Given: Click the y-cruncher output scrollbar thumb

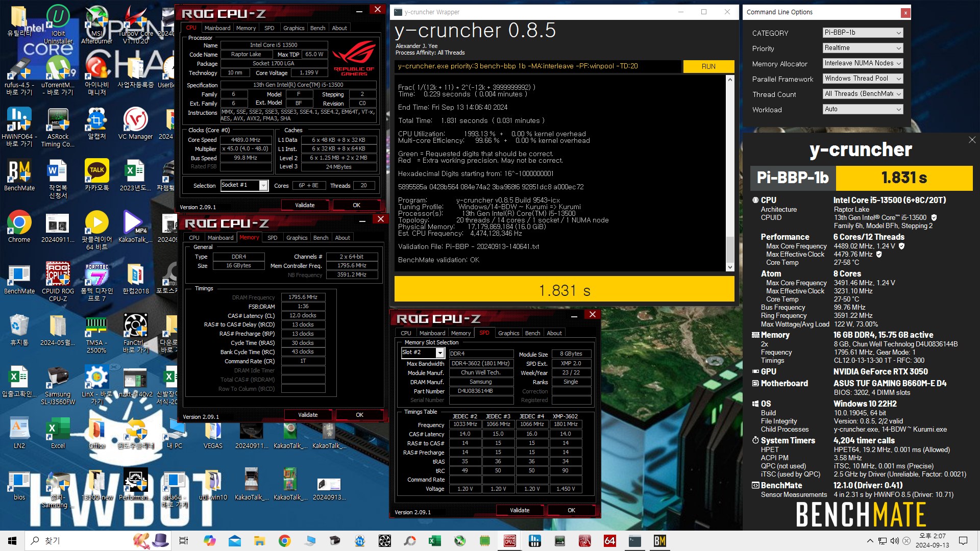Looking at the screenshot, I should pyautogui.click(x=730, y=250).
